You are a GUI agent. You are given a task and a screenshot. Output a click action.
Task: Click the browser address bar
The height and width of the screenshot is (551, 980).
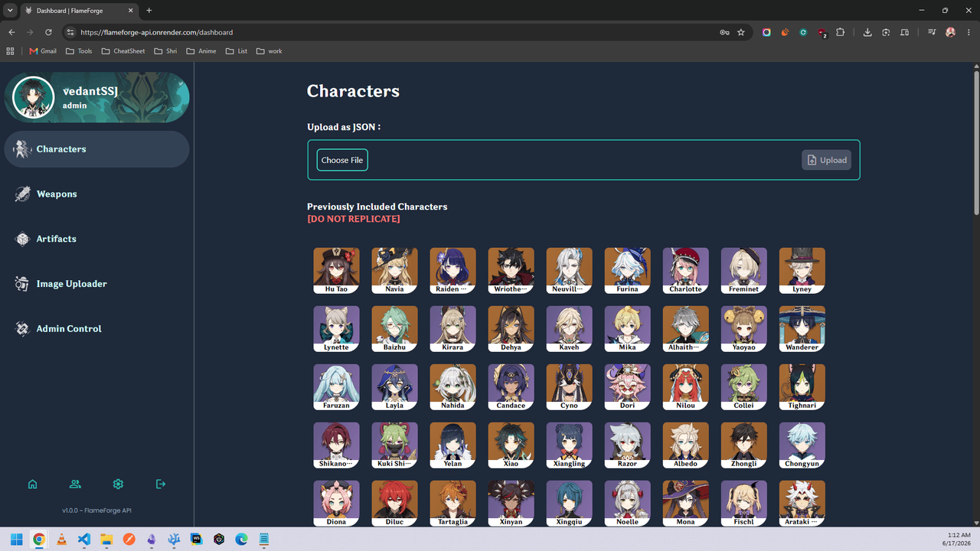(x=398, y=32)
